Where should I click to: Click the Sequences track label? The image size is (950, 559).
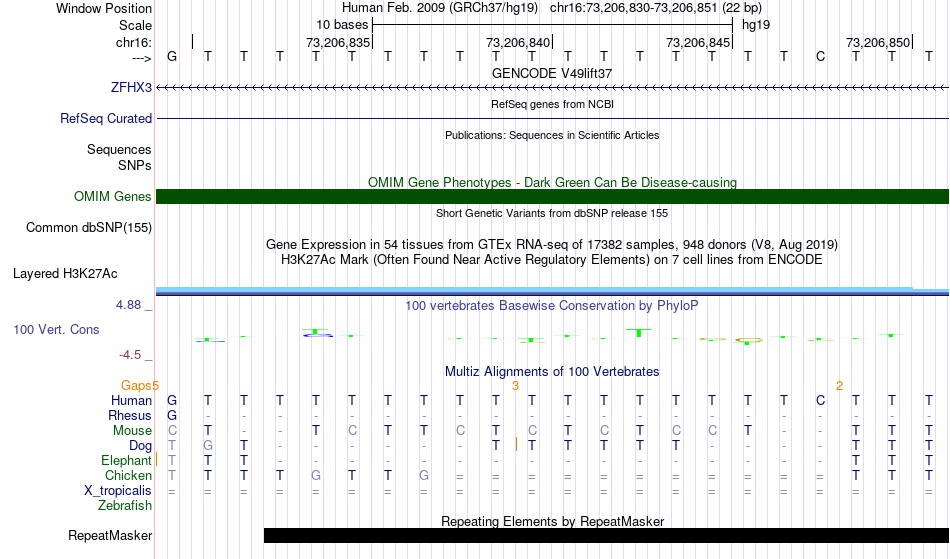119,149
